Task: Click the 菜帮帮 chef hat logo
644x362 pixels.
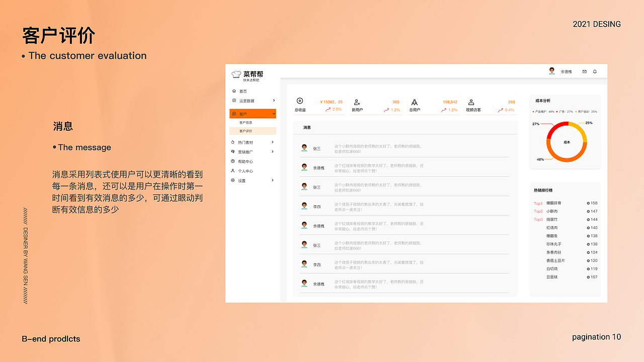Action: click(236, 74)
